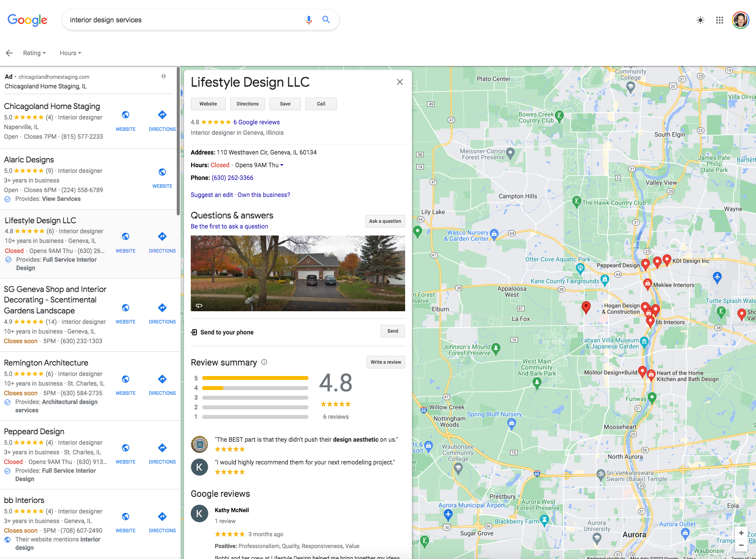Open bb Interiors website icon
The image size is (756, 559).
(126, 517)
